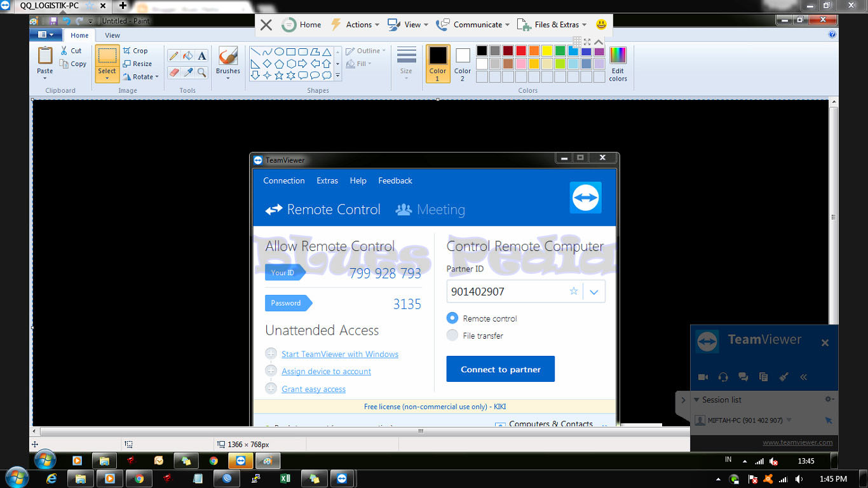Click the Save icon in Paint title bar
The width and height of the screenshot is (868, 488).
pos(53,21)
